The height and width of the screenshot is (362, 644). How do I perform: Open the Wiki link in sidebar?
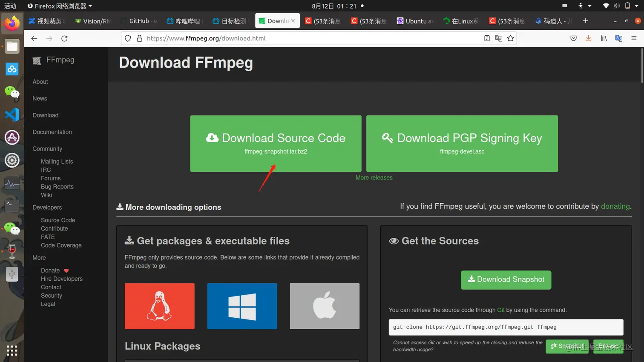(x=46, y=195)
